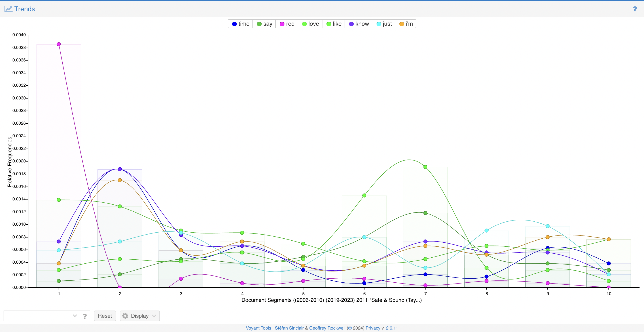Expand the term search dropdown arrow
Screen dimensions: 644x332
click(75, 316)
